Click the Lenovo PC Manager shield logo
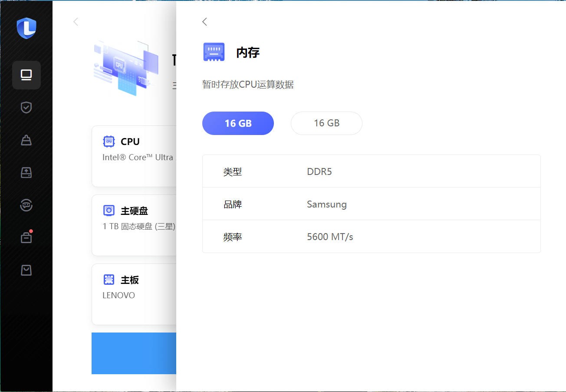The height and width of the screenshot is (392, 566). [26, 28]
